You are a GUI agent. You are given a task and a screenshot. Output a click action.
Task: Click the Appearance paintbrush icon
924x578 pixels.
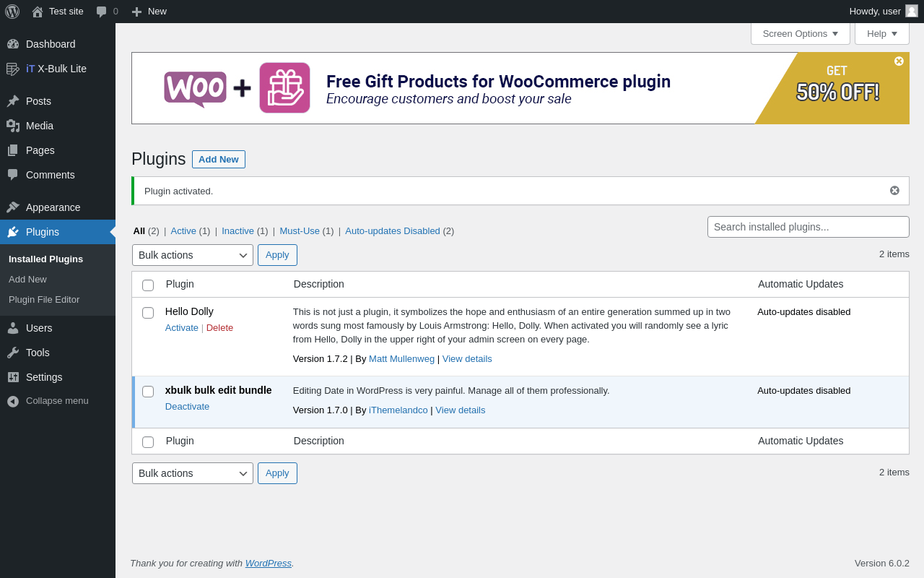pos(13,207)
